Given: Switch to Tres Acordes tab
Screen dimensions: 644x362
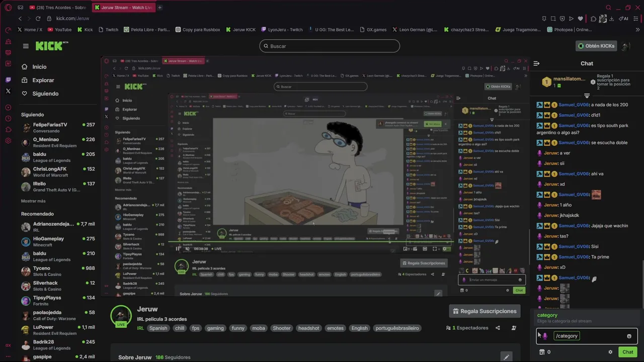Looking at the screenshot, I should coord(58,8).
